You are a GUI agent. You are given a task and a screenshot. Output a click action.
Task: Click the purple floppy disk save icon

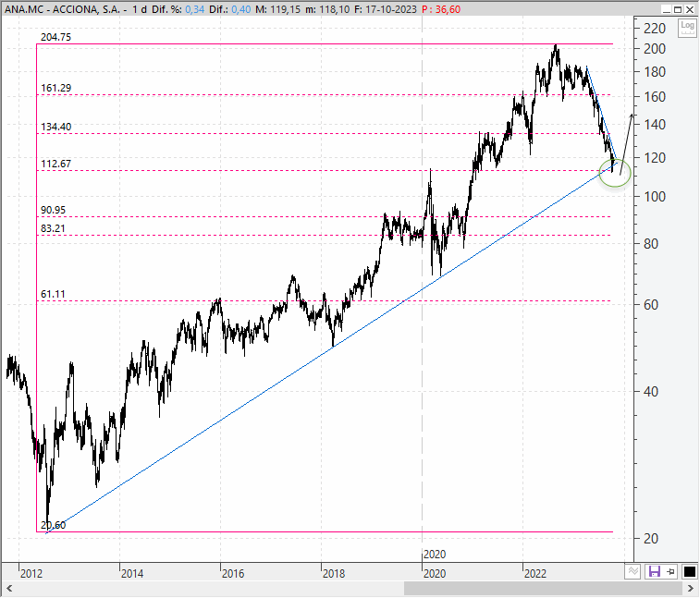pyautogui.click(x=654, y=572)
